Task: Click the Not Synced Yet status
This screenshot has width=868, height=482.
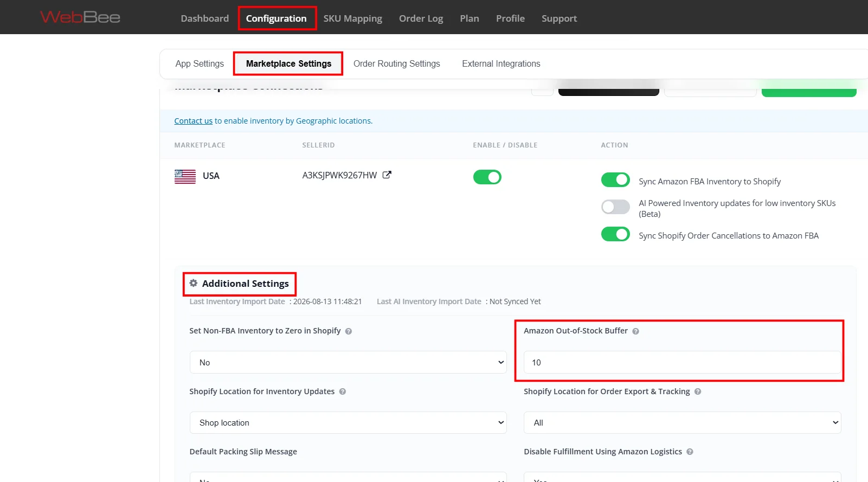Action: coord(515,301)
